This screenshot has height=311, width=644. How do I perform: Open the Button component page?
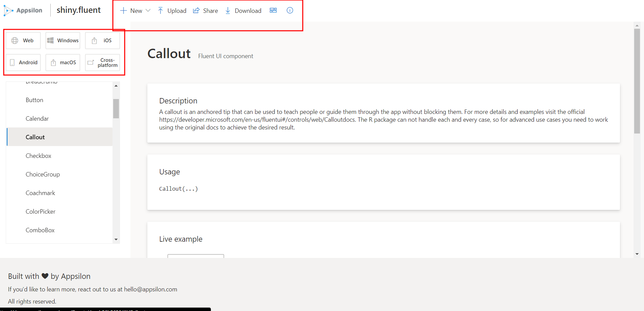click(34, 100)
